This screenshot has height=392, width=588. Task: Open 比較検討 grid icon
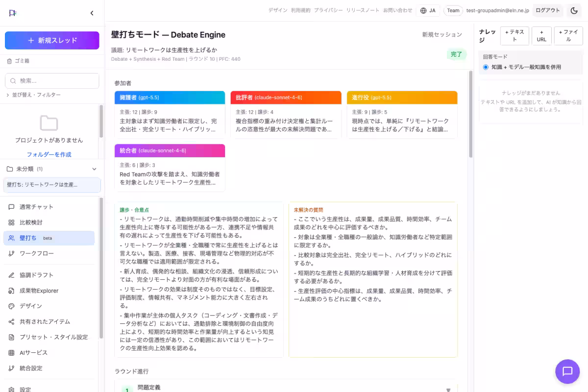pos(11,222)
